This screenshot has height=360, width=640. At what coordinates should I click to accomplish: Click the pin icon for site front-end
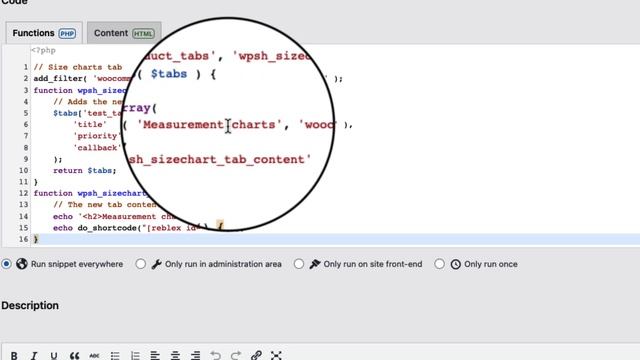(315, 264)
